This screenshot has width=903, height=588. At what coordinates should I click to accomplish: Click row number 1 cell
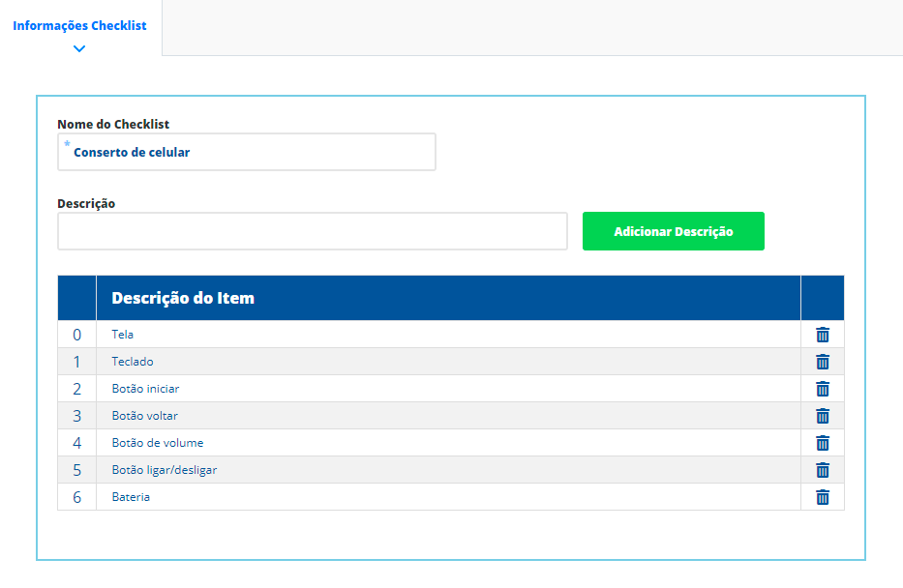point(77,362)
